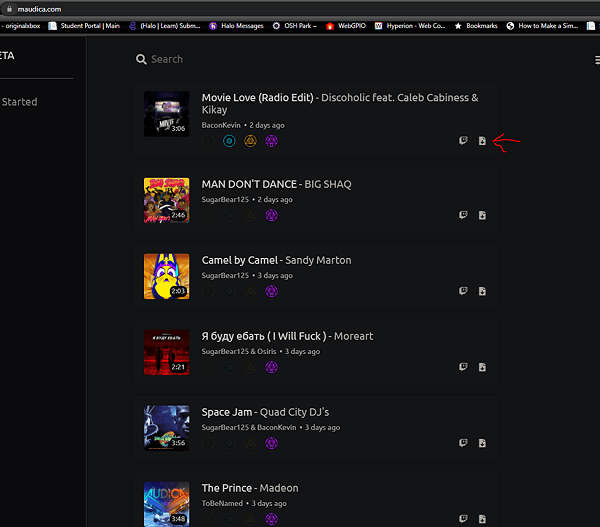The height and width of the screenshot is (527, 600).
Task: Open the red Moreart cover thumbnail
Action: (166, 352)
